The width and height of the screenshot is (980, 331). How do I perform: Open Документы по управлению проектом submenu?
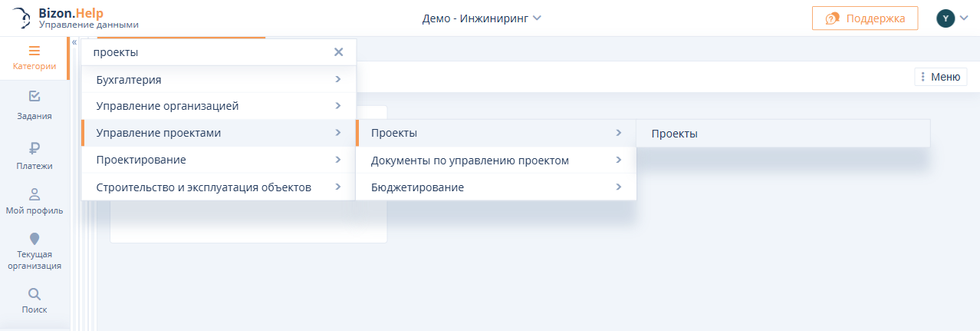(495, 161)
